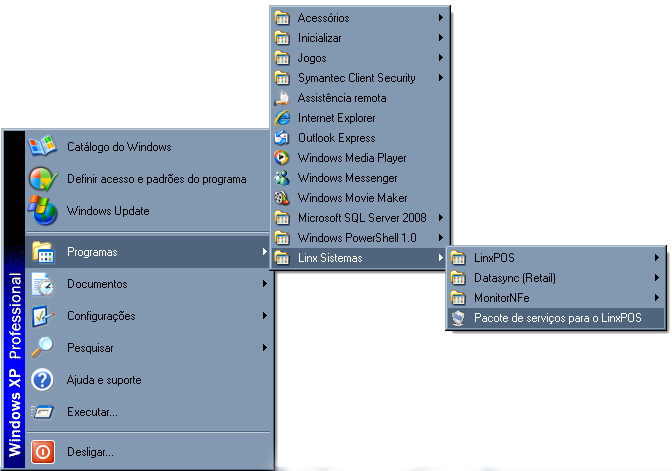Viewport: 672px width, 471px height.
Task: Expand the Inicializar submenu arrow
Action: coord(441,38)
